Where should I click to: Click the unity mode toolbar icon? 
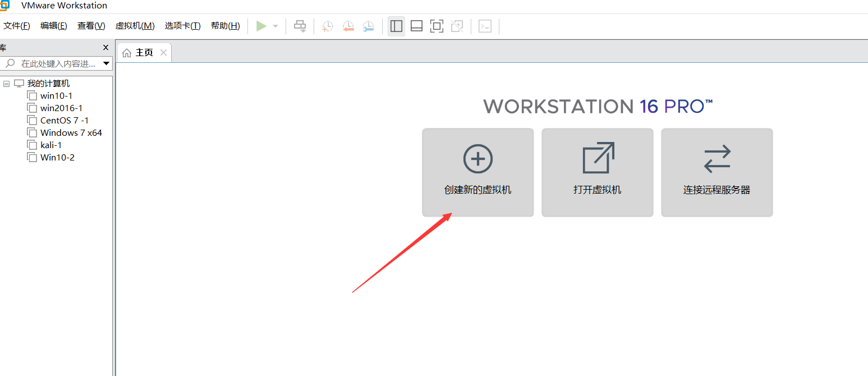click(457, 26)
